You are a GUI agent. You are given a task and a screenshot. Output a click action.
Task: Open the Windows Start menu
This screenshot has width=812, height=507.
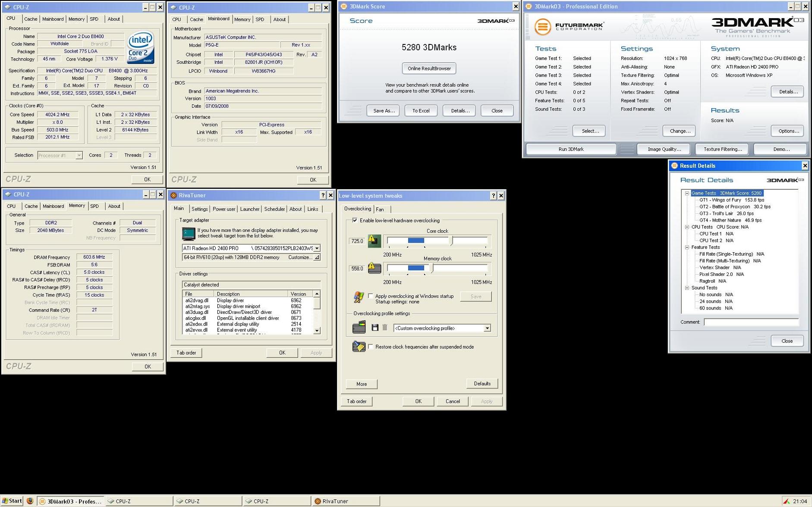[x=12, y=501]
